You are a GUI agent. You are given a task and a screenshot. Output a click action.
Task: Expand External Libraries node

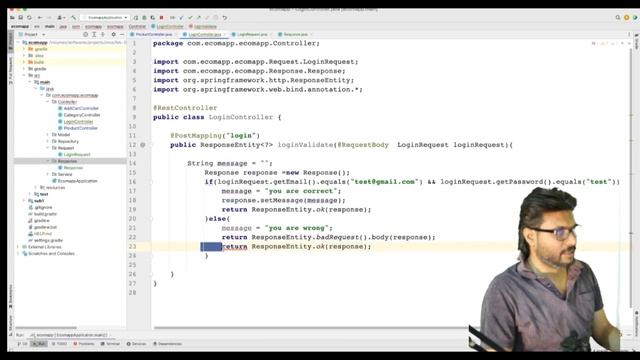click(18, 247)
